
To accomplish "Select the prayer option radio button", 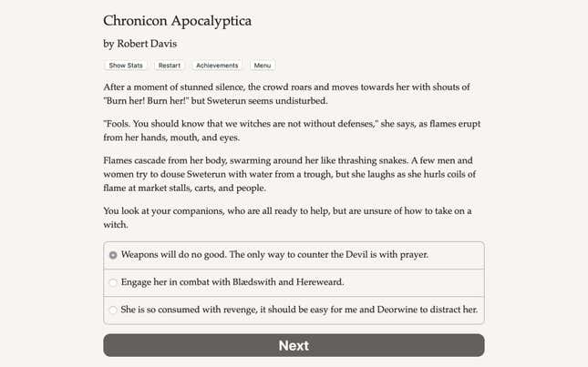I will (x=113, y=255).
